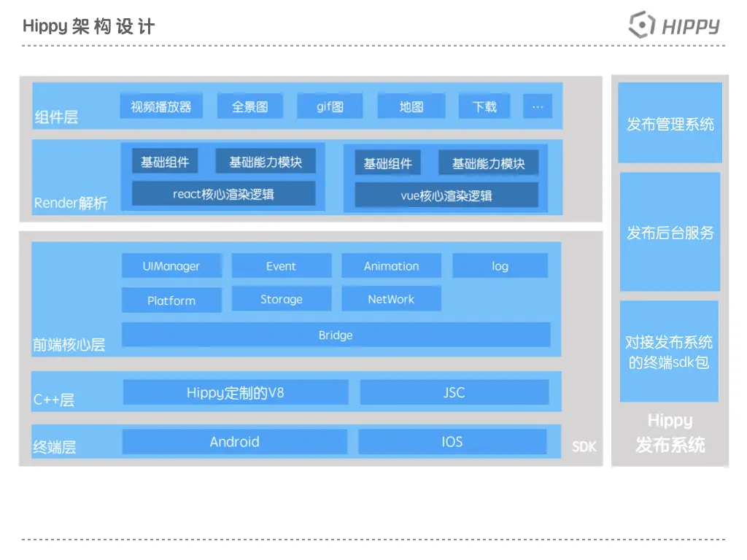Select the Animation module box

pos(391,265)
